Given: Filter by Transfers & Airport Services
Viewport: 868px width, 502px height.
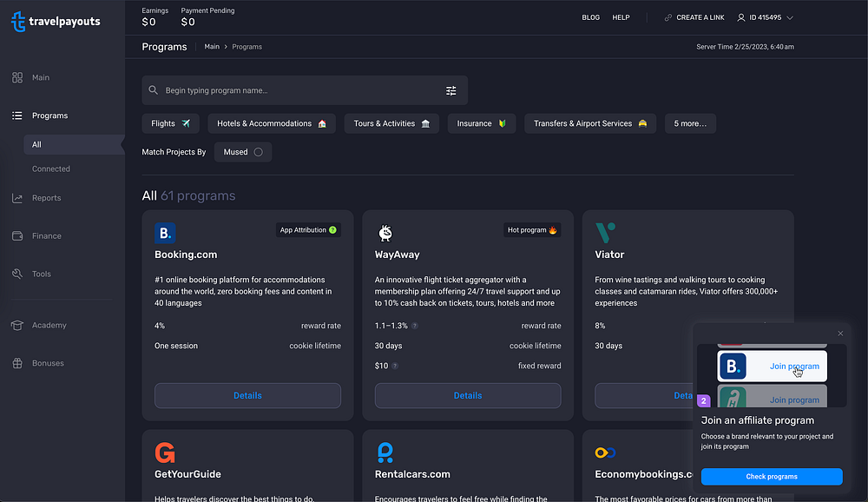Looking at the screenshot, I should (x=590, y=123).
